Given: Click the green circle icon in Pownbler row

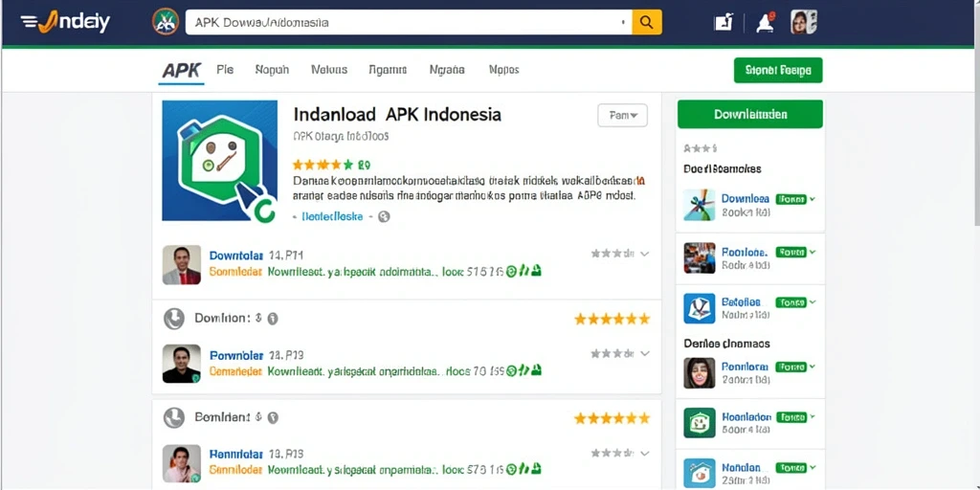Looking at the screenshot, I should click(511, 370).
